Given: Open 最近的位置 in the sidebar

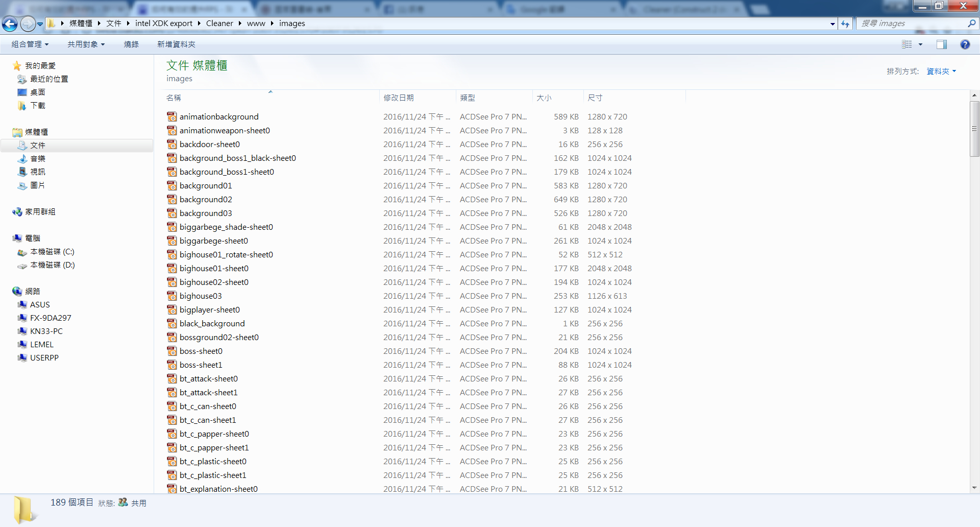Looking at the screenshot, I should click(49, 79).
